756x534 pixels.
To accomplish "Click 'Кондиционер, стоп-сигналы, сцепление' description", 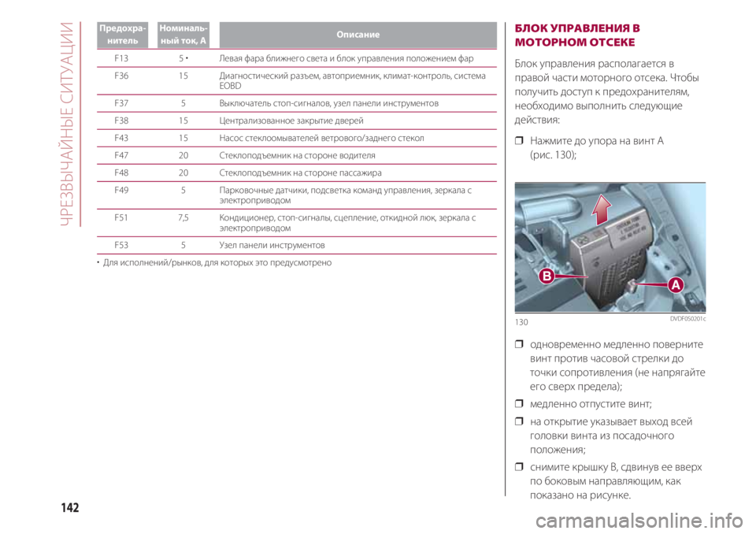I will click(x=347, y=222).
